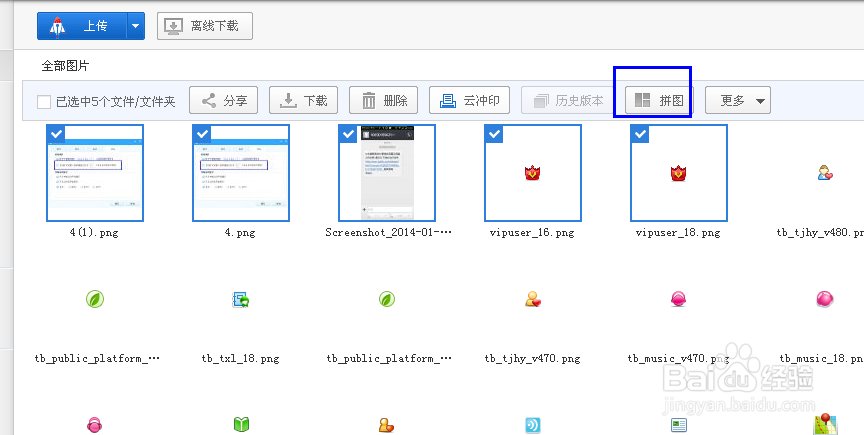Click the 全部图片 heading text
Screen dimensions: 864x435
[x=65, y=66]
